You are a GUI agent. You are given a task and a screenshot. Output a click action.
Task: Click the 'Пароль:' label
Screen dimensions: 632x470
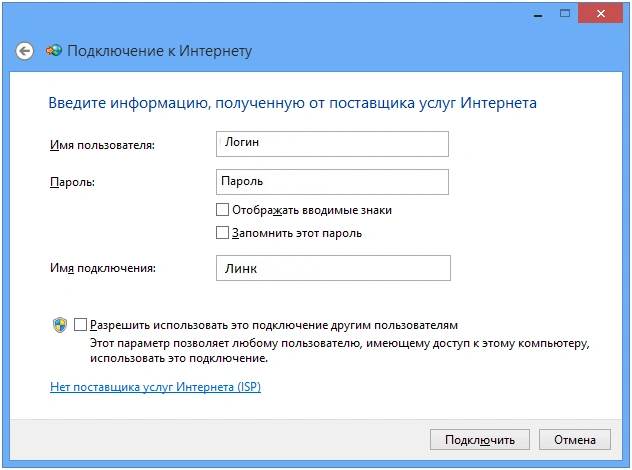coord(73,182)
